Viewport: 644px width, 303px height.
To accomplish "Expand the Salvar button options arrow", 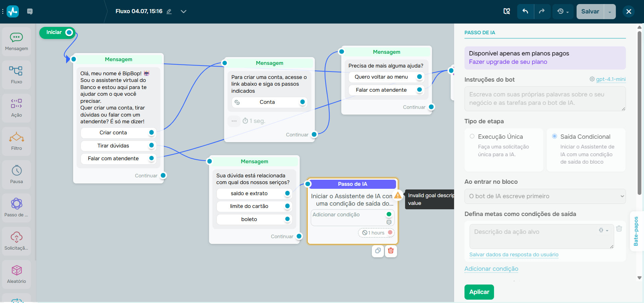I will click(610, 11).
